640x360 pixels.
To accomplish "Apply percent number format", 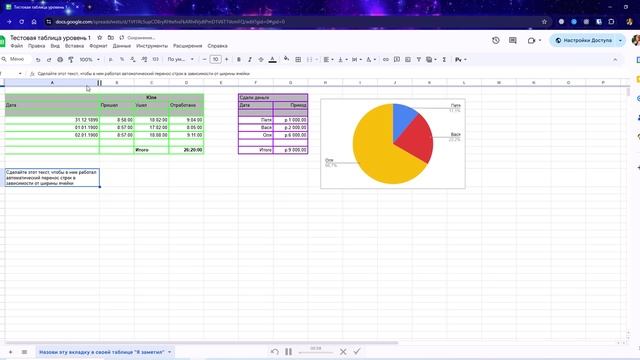I will pos(122,60).
